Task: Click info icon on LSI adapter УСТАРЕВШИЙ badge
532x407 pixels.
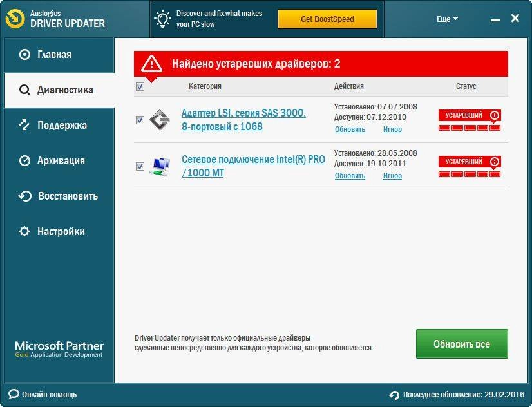Action: pos(495,115)
